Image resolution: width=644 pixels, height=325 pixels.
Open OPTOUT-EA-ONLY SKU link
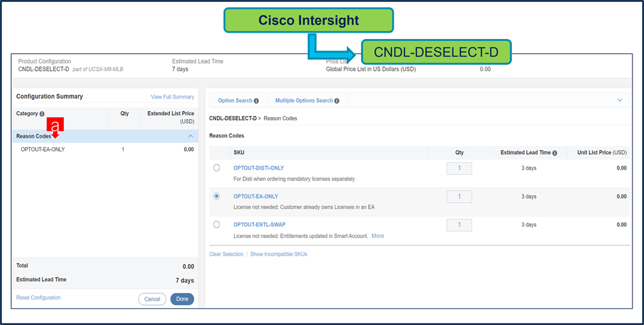pyautogui.click(x=256, y=196)
